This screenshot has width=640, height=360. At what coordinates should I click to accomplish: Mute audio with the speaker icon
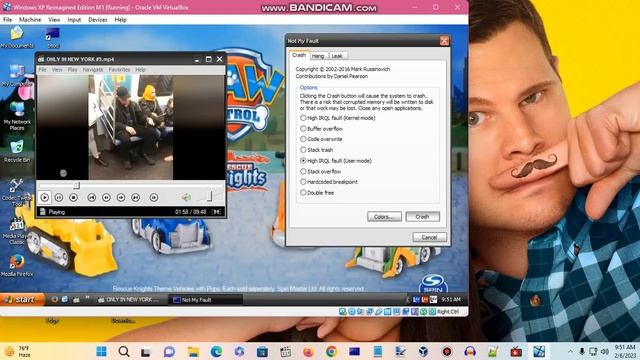coord(186,198)
